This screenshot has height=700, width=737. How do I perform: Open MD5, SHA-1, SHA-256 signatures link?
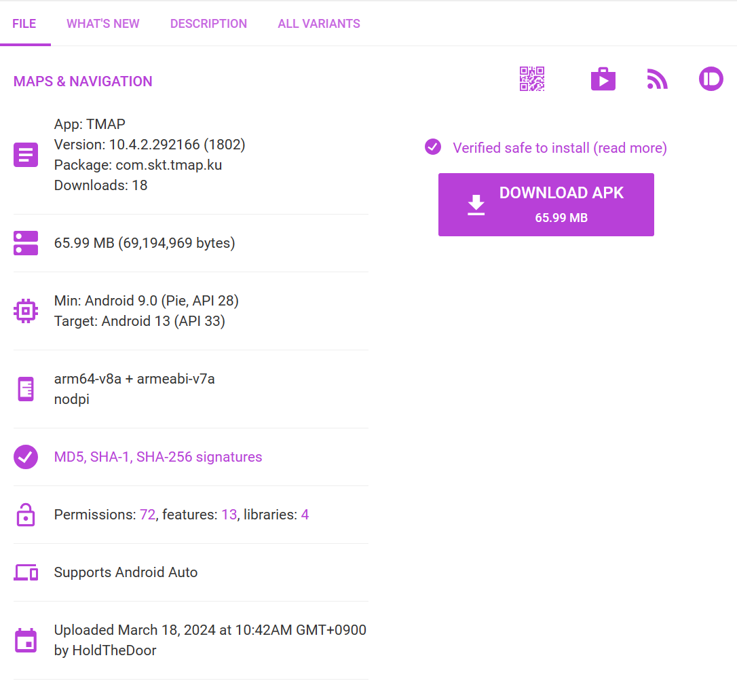point(158,457)
